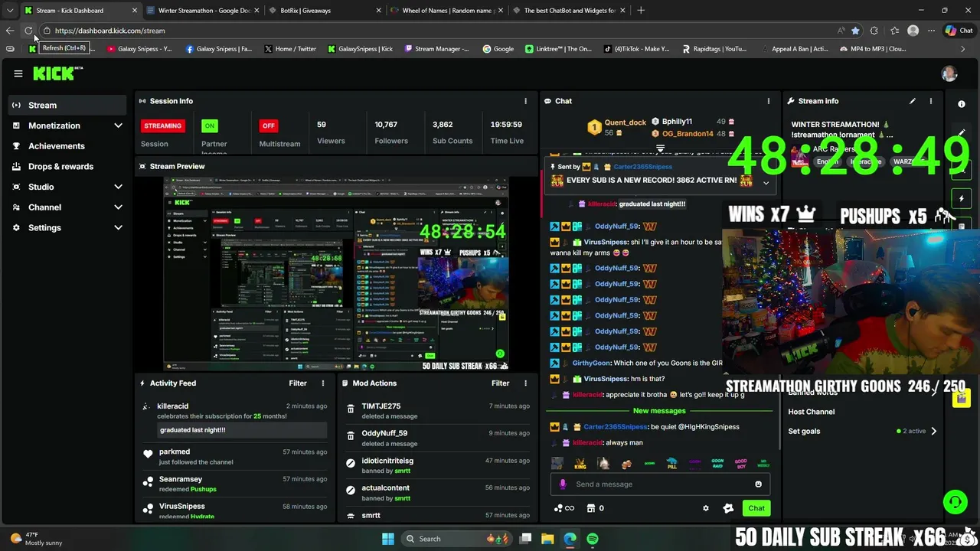Show more bookmarks chevron

pyautogui.click(x=963, y=48)
